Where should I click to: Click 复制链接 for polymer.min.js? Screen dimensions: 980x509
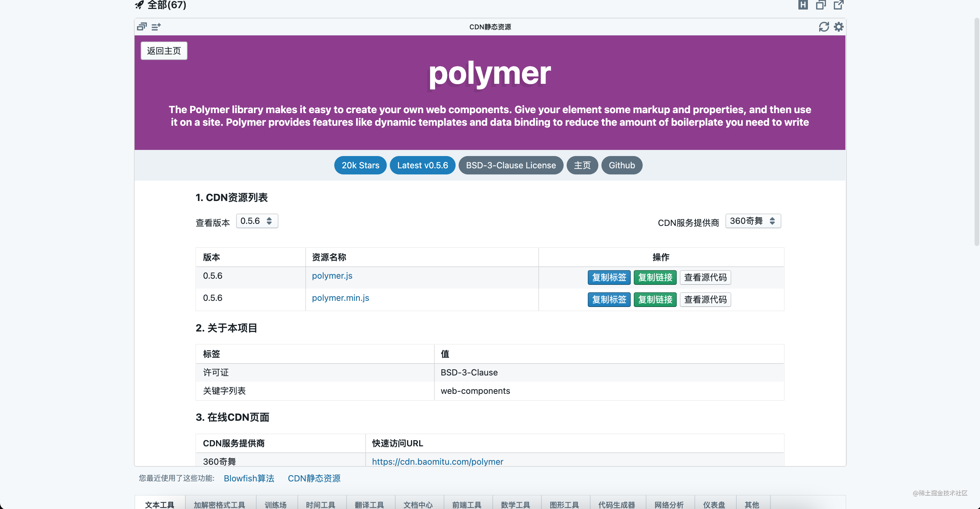pos(655,299)
